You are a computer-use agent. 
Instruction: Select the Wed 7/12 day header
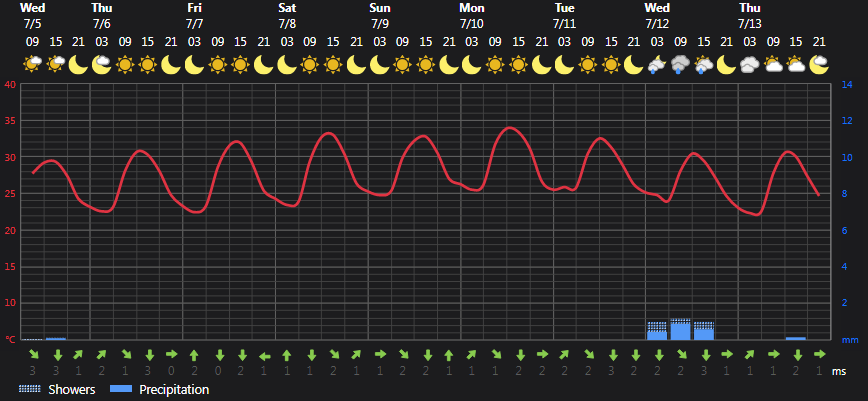click(x=657, y=16)
